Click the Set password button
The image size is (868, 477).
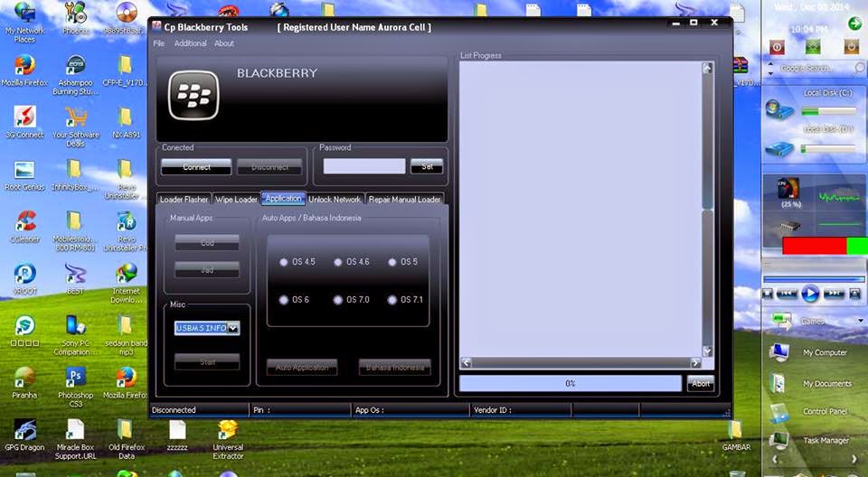(x=427, y=166)
